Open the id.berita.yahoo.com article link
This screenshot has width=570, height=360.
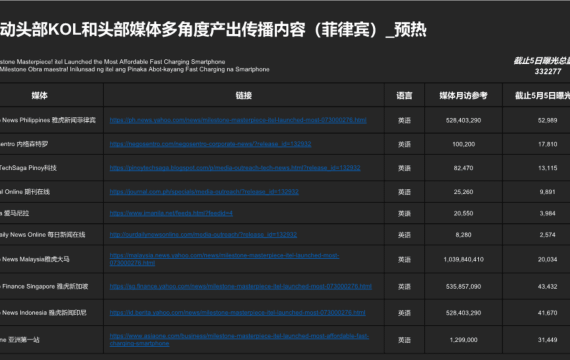pos(238,313)
